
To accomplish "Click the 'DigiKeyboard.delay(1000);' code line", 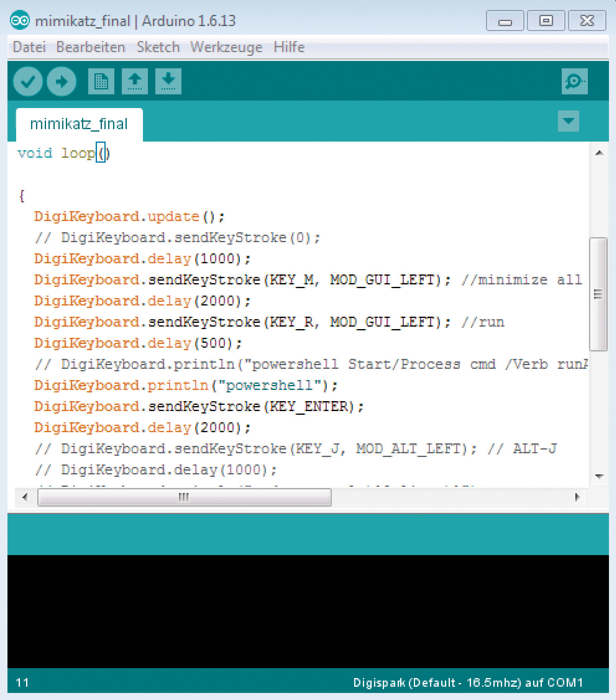I will (x=143, y=259).
